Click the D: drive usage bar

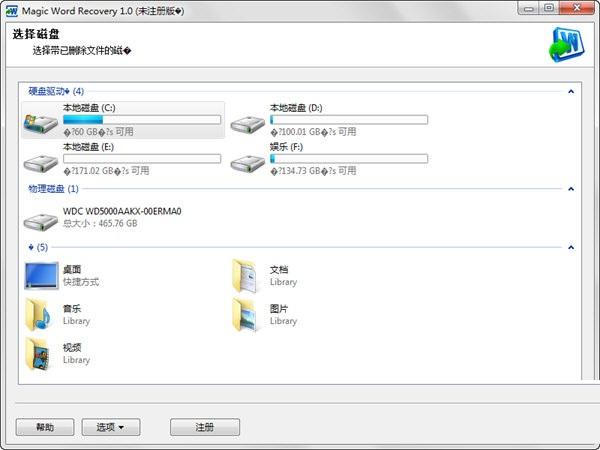click(349, 120)
